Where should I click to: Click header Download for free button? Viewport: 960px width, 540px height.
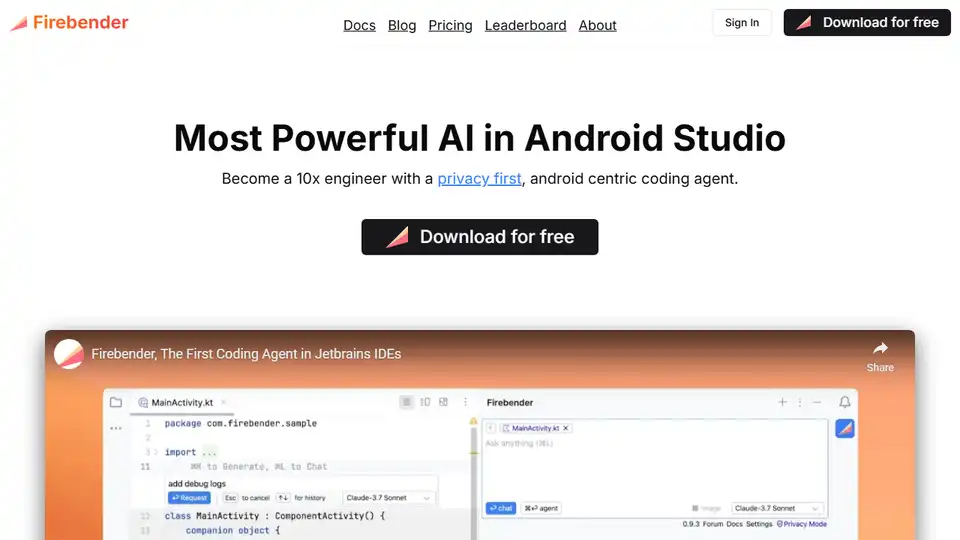[x=867, y=23]
